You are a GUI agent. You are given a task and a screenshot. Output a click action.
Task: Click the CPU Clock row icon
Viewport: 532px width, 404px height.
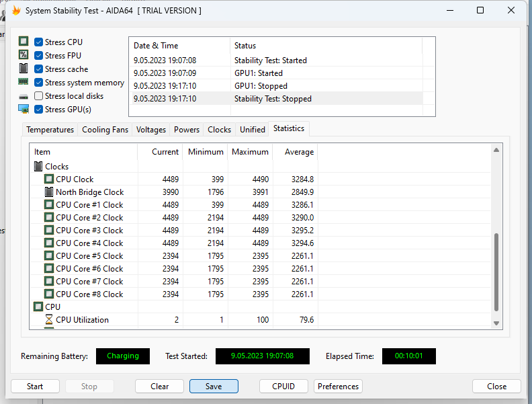tap(49, 179)
